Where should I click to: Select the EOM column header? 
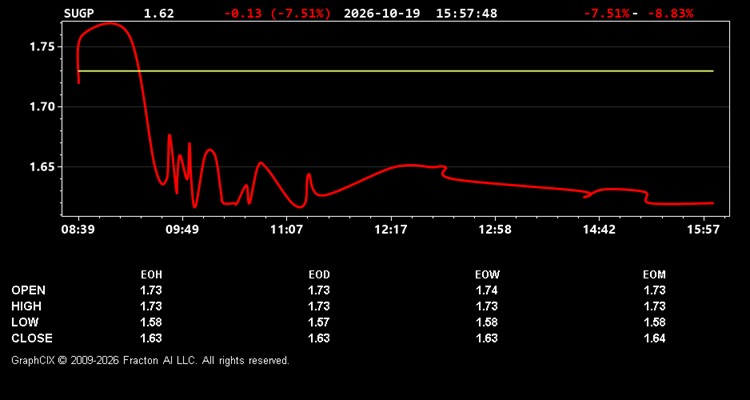(654, 275)
